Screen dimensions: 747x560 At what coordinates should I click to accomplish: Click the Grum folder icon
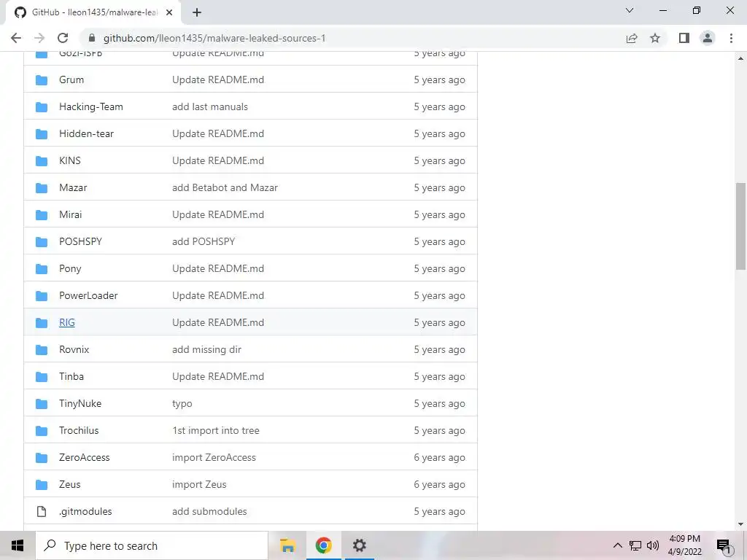point(42,80)
